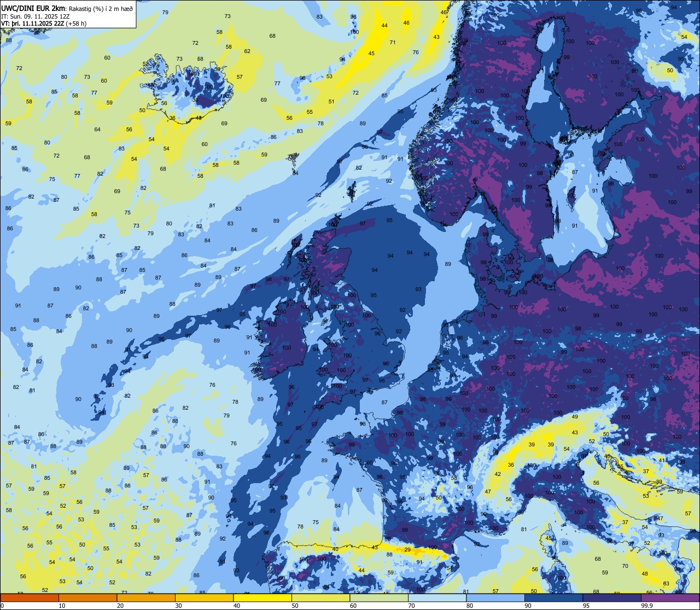700x610 pixels.
Task: Click the 95–99.9 dark navy legend swatch
Action: (612, 598)
